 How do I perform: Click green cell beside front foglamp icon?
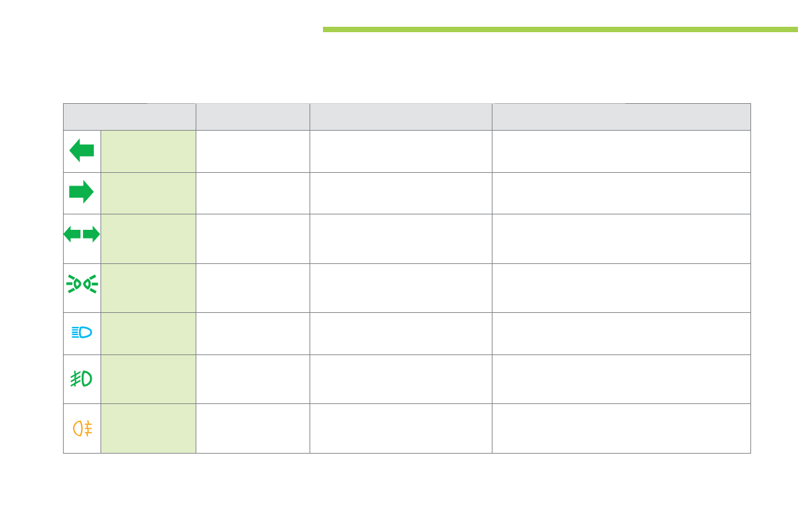pyautogui.click(x=148, y=379)
